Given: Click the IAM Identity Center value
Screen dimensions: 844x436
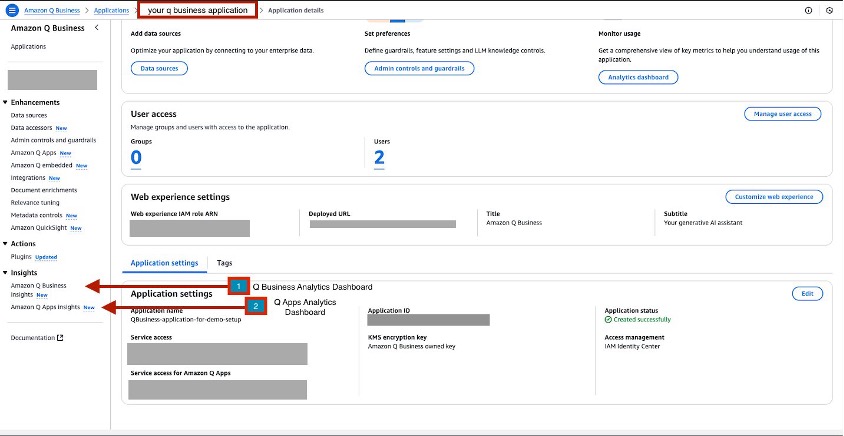Looking at the screenshot, I should click(x=632, y=347).
